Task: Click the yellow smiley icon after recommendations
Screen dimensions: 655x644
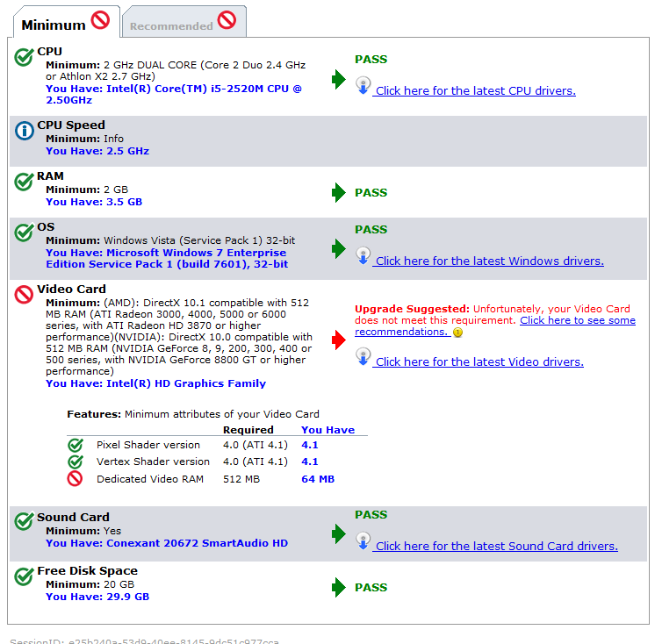Action: 457,333
